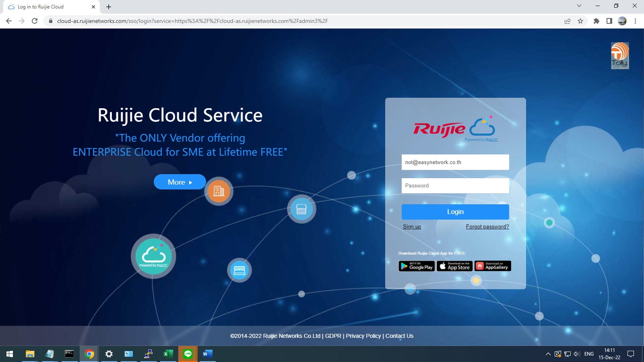Click the More button
Viewport: 644px width, 362px height.
tap(180, 182)
